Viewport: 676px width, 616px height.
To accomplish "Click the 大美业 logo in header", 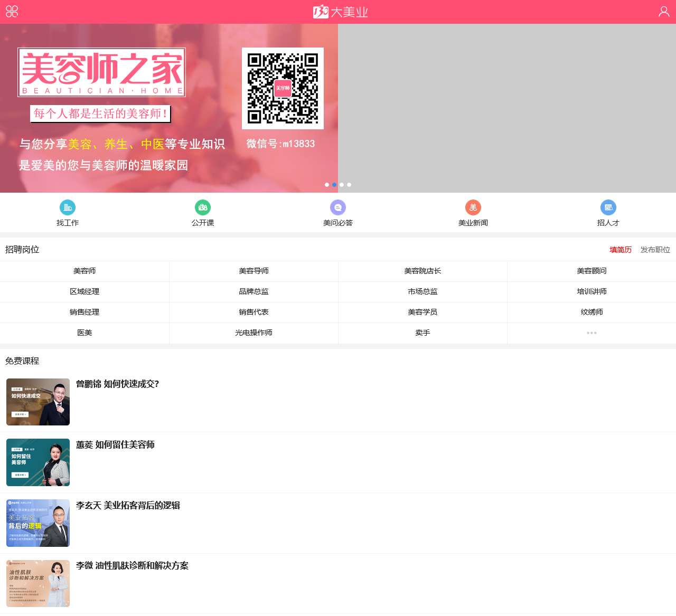I will (340, 12).
